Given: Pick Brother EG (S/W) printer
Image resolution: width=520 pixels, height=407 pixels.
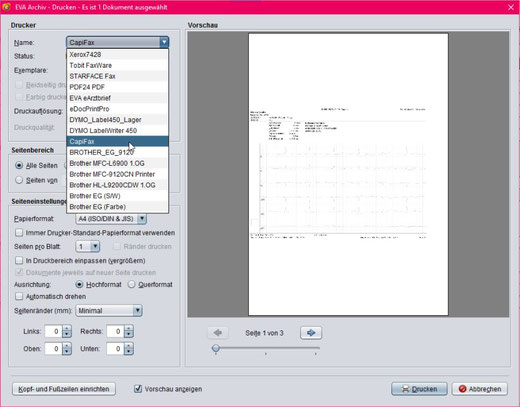Looking at the screenshot, I should (117, 196).
